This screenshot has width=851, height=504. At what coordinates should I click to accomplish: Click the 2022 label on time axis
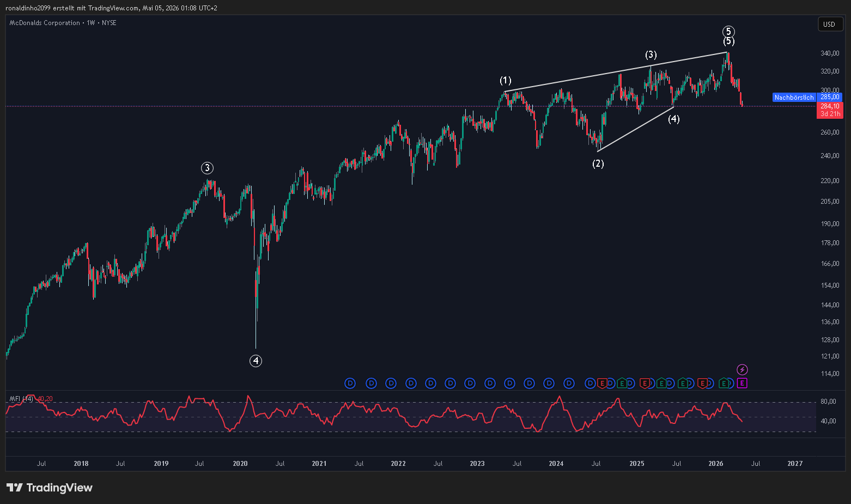tap(398, 464)
